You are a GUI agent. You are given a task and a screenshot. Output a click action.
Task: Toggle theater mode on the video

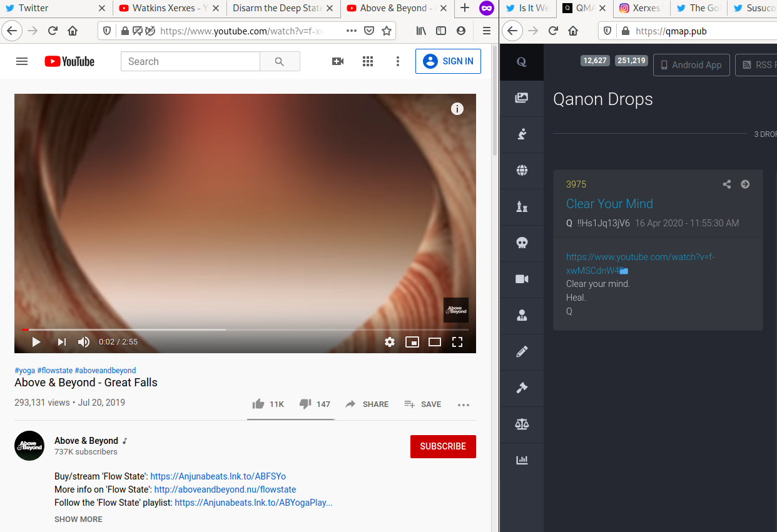point(435,342)
